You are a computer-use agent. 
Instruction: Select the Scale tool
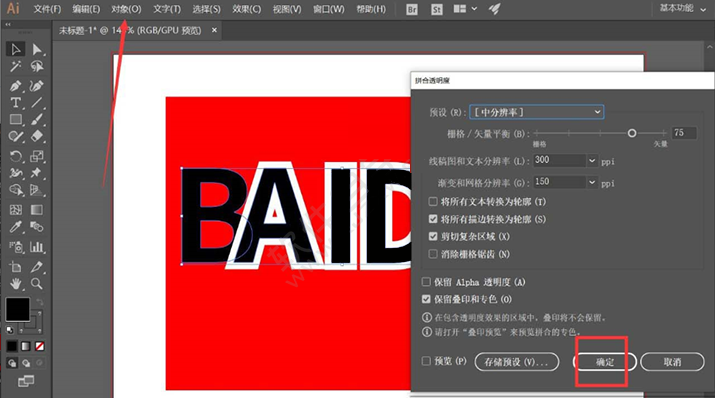(37, 156)
